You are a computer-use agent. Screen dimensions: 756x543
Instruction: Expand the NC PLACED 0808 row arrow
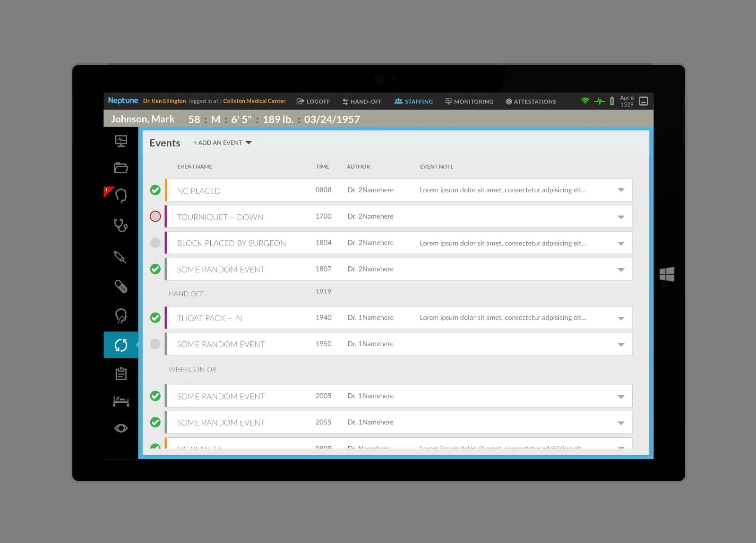(621, 190)
